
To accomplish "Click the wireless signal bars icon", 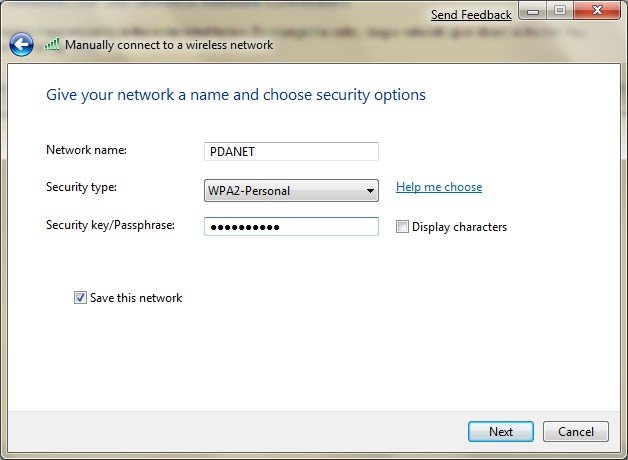I will point(53,45).
